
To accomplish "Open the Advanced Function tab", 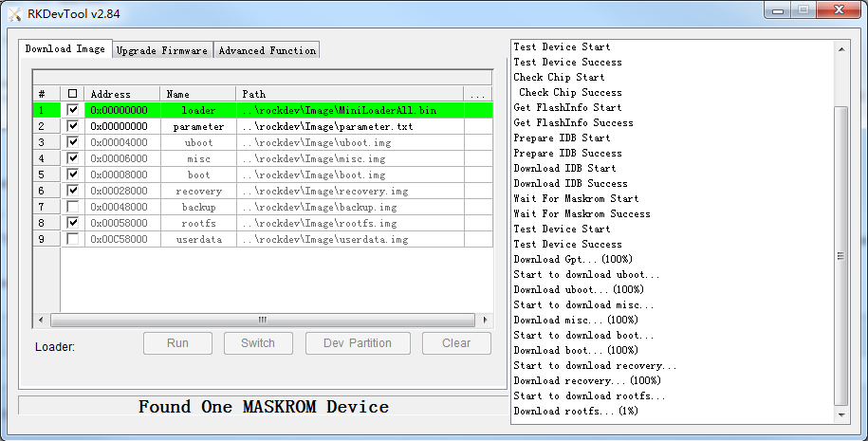I will tap(267, 50).
